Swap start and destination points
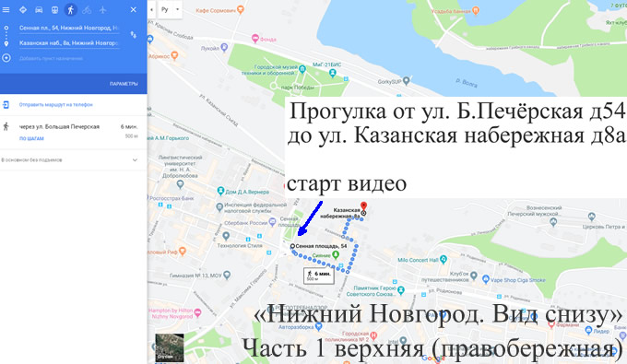Viewport: 627px width, 364px height. (133, 35)
